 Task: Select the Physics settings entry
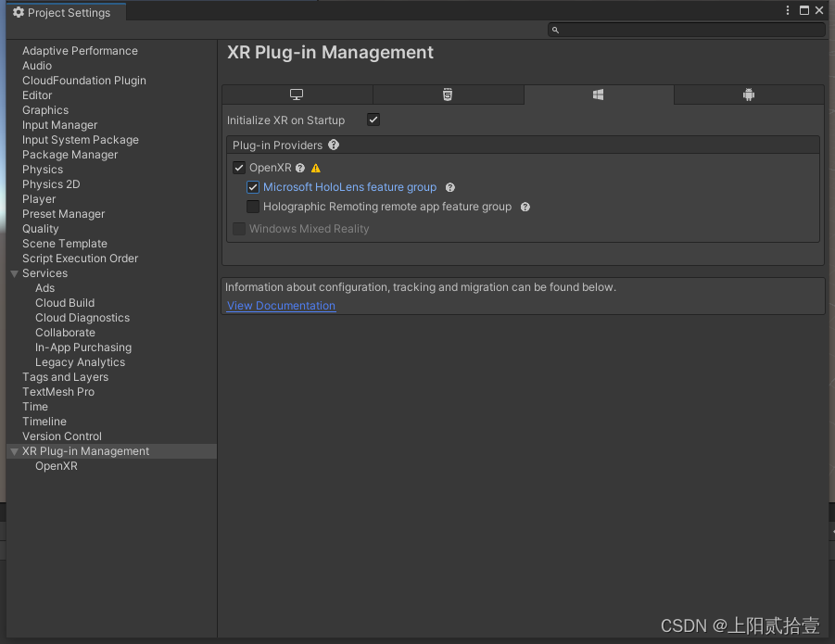(x=43, y=170)
